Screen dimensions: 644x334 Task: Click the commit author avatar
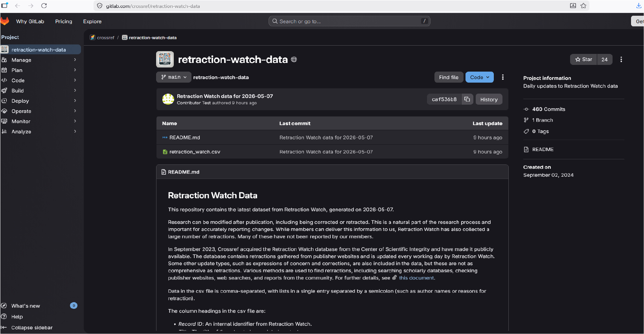coord(168,99)
